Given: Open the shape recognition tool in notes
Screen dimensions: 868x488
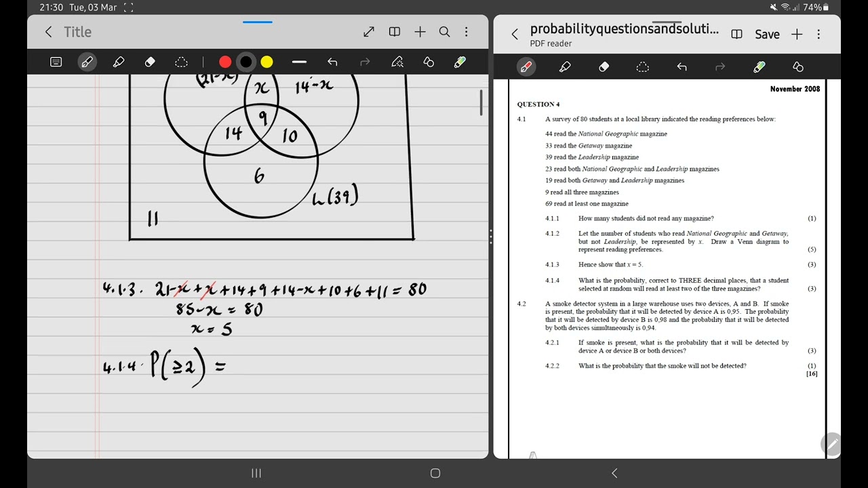Looking at the screenshot, I should pyautogui.click(x=429, y=62).
